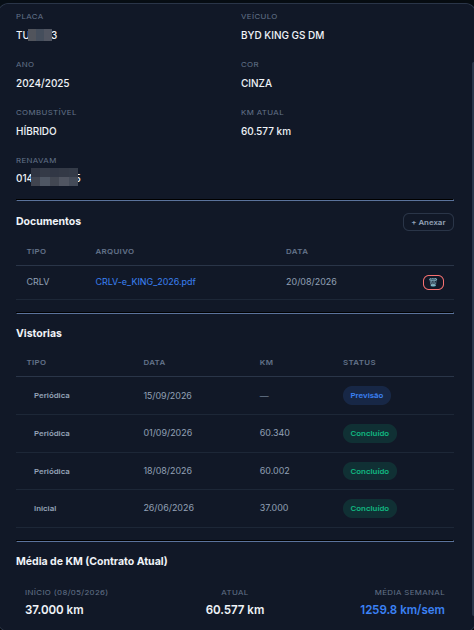The height and width of the screenshot is (630, 474).
Task: Click the ARQUIVO column header
Action: click(x=115, y=252)
